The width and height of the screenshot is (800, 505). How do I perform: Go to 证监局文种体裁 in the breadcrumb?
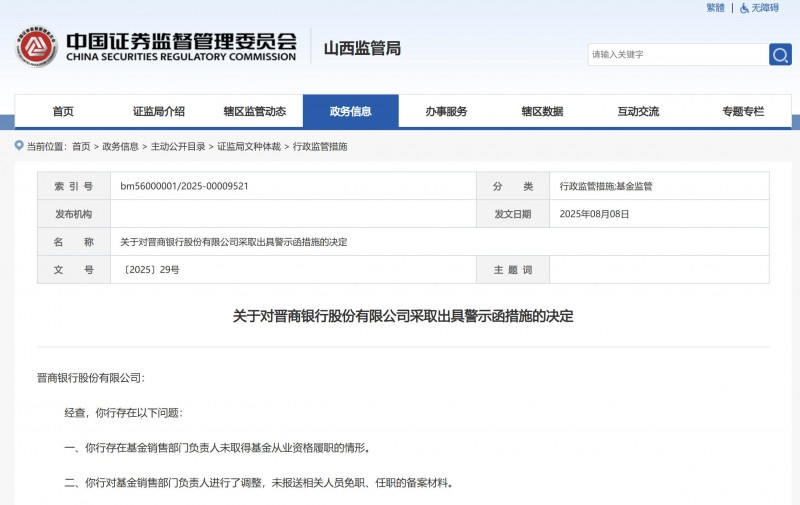[249, 146]
